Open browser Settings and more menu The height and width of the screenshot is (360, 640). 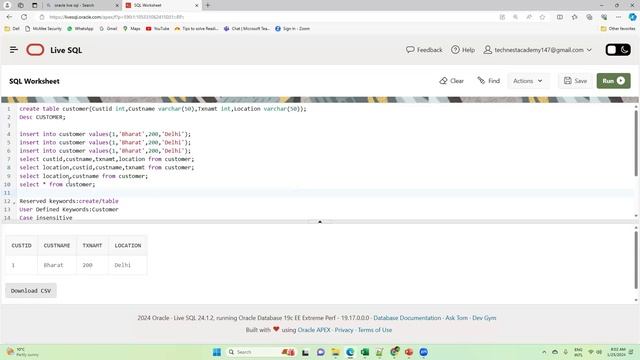click(618, 17)
